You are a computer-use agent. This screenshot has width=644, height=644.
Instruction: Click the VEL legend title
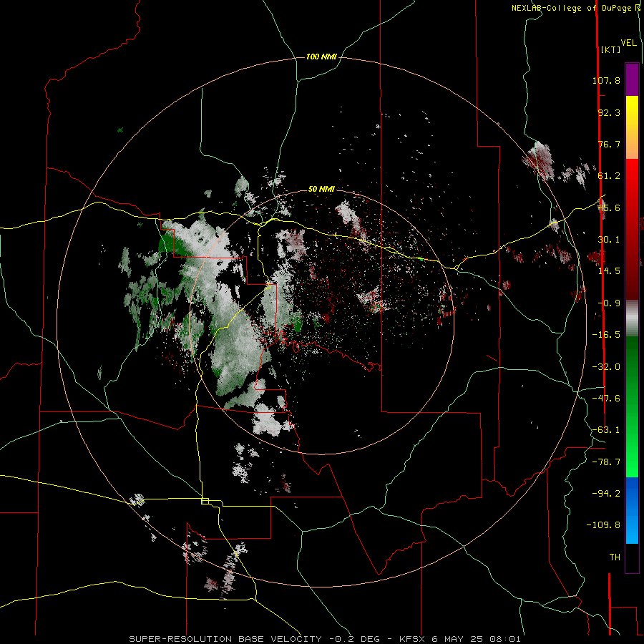[x=629, y=43]
